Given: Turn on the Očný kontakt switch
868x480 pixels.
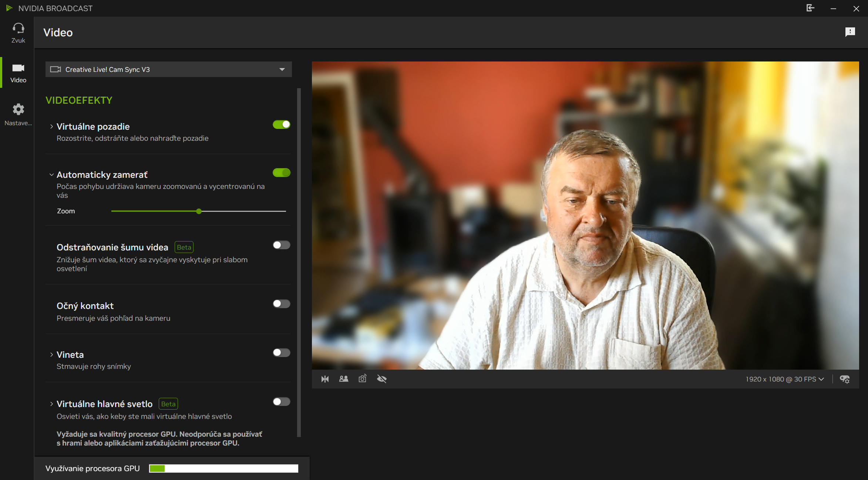Looking at the screenshot, I should pyautogui.click(x=281, y=304).
